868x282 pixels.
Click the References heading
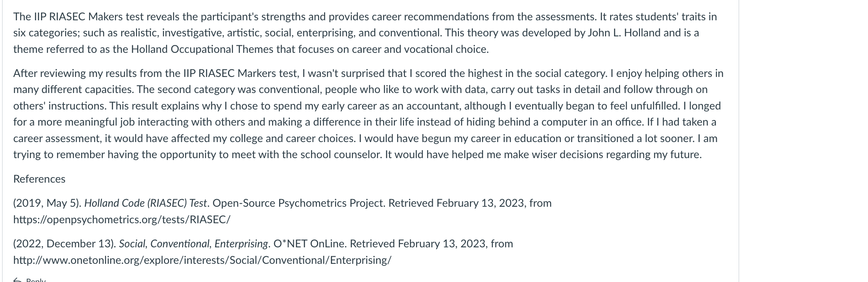[x=39, y=179]
